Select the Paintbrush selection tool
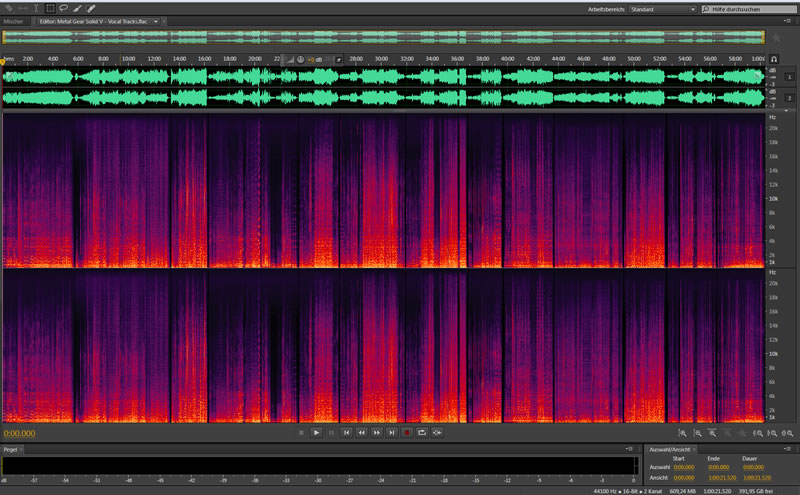 pyautogui.click(x=77, y=8)
